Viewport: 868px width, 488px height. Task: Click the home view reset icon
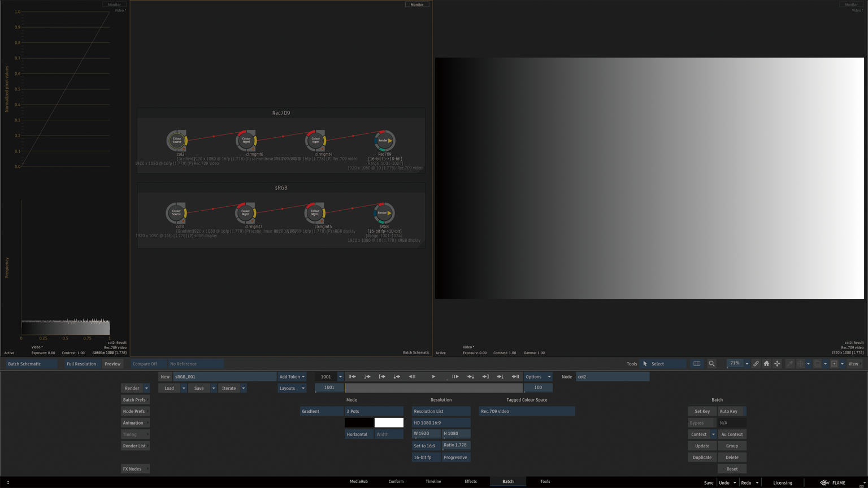pos(766,364)
